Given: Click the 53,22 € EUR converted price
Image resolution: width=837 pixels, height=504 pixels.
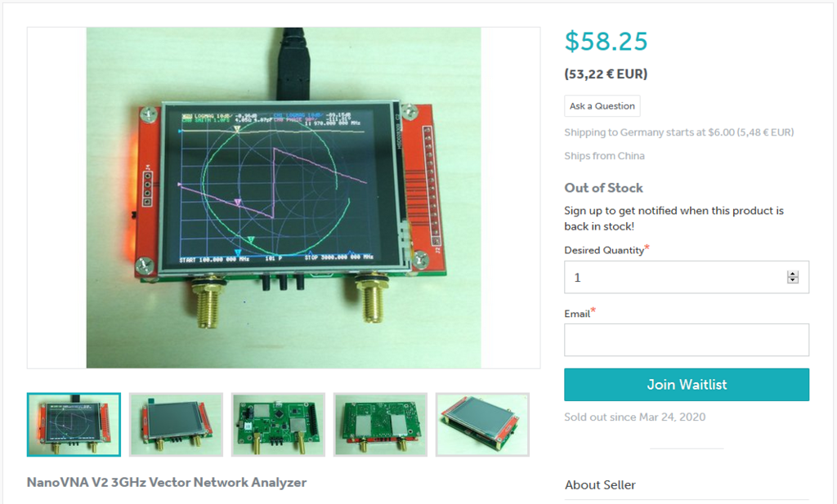Looking at the screenshot, I should click(x=606, y=74).
